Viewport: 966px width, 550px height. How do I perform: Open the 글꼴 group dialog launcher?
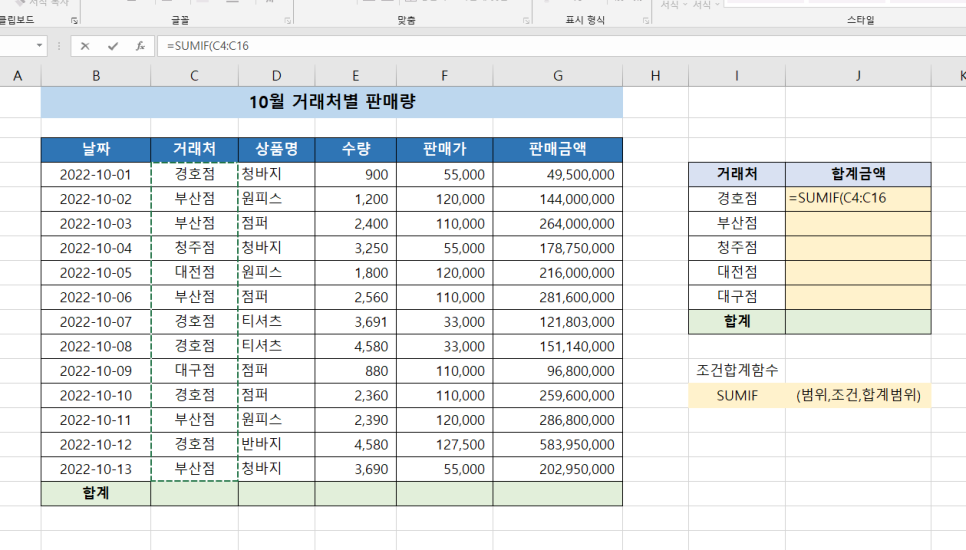click(x=288, y=21)
